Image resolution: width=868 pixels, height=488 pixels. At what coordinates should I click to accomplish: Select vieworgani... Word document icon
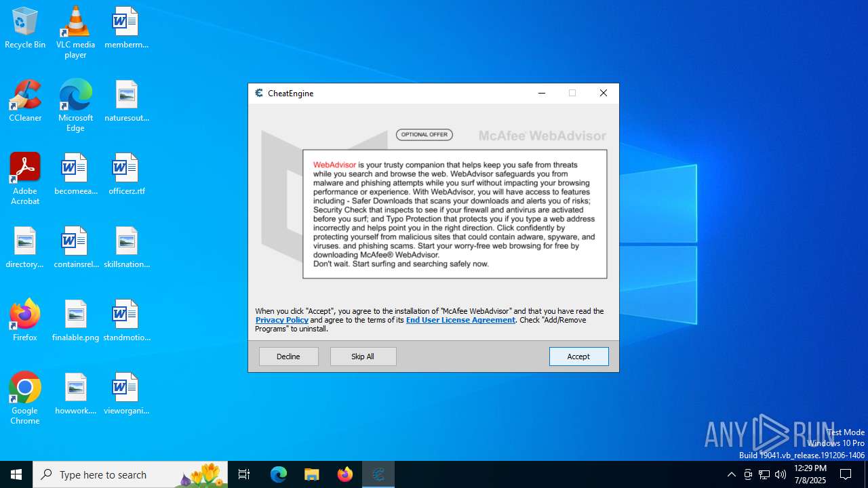tap(126, 394)
